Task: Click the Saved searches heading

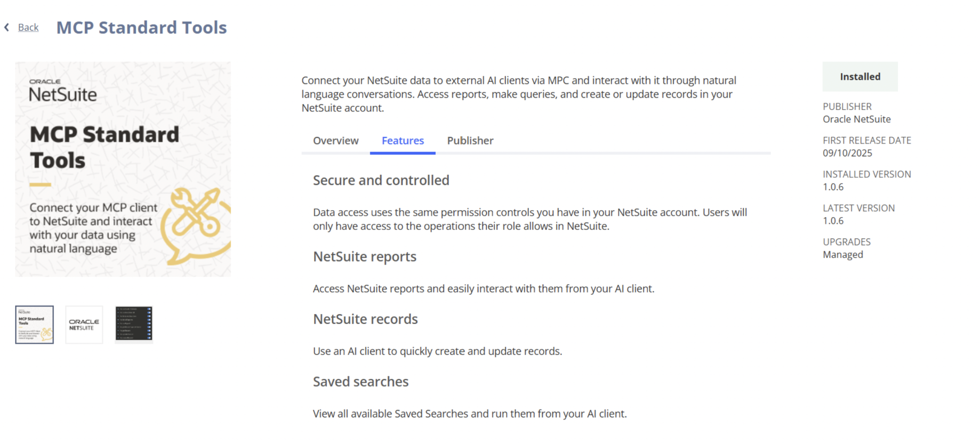Action: click(360, 382)
